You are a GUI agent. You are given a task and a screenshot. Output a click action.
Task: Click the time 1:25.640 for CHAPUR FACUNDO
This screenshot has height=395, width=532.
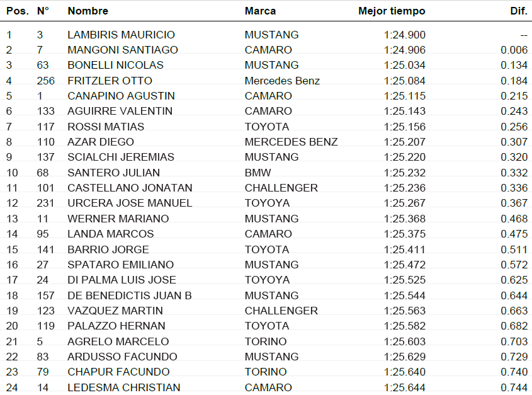point(404,372)
